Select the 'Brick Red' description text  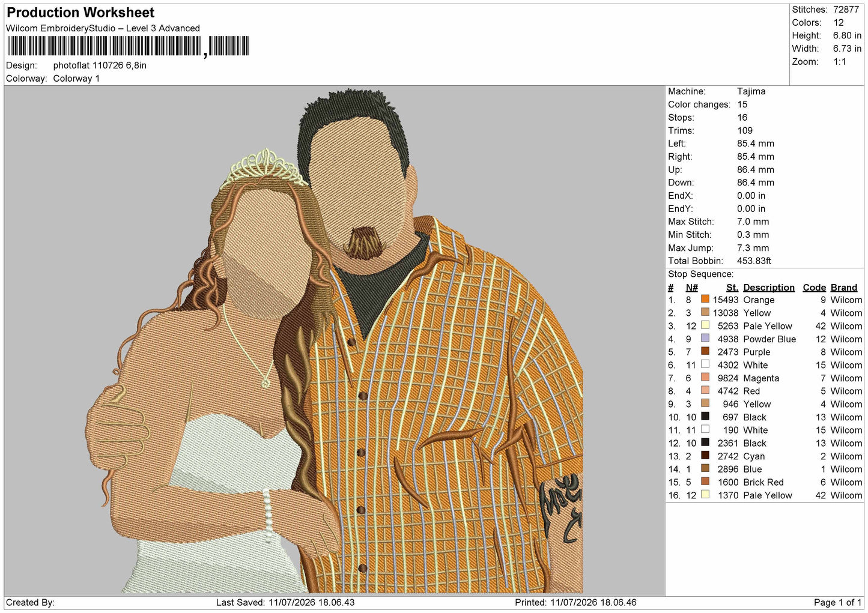(x=763, y=483)
